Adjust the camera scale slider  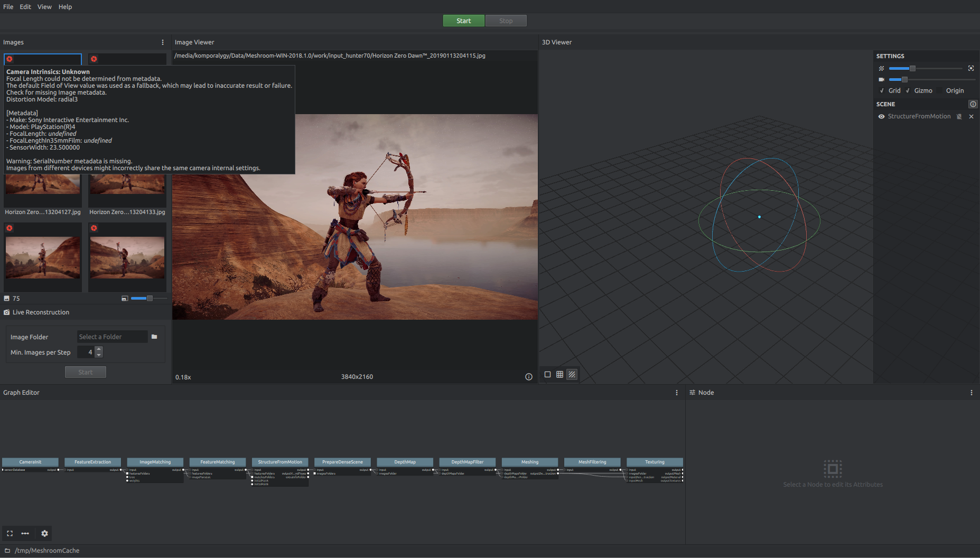[932, 80]
